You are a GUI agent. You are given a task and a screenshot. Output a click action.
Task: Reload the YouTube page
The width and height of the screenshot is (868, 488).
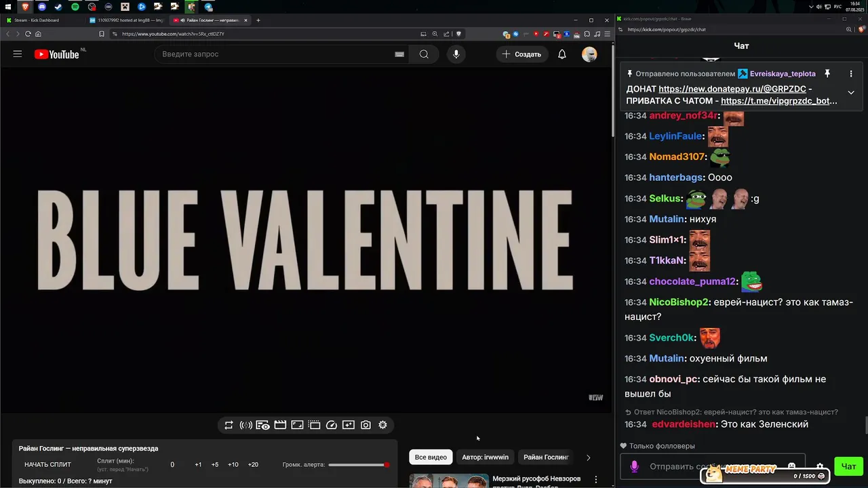pos(28,34)
